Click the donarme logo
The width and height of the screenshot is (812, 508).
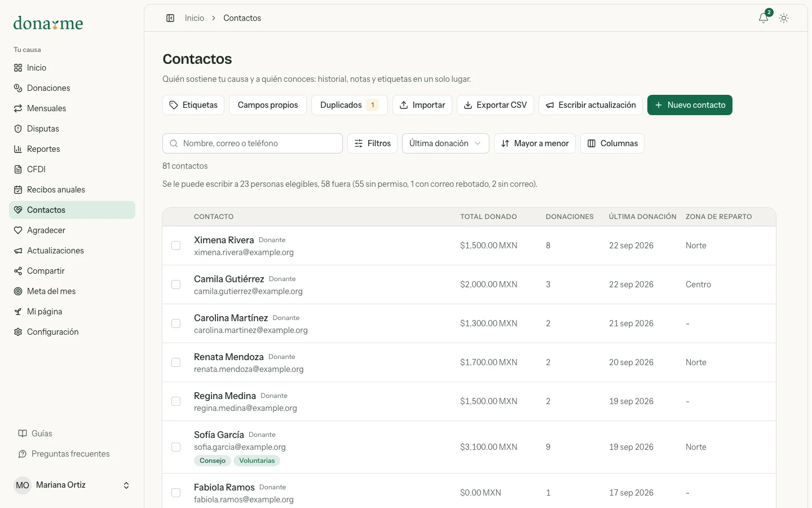(48, 23)
